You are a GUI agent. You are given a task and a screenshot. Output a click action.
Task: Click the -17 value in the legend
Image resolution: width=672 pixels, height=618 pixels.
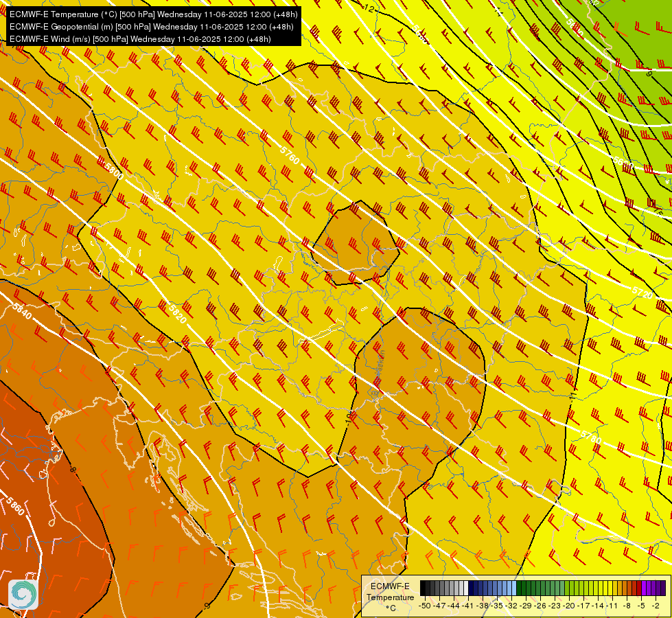coord(583,606)
